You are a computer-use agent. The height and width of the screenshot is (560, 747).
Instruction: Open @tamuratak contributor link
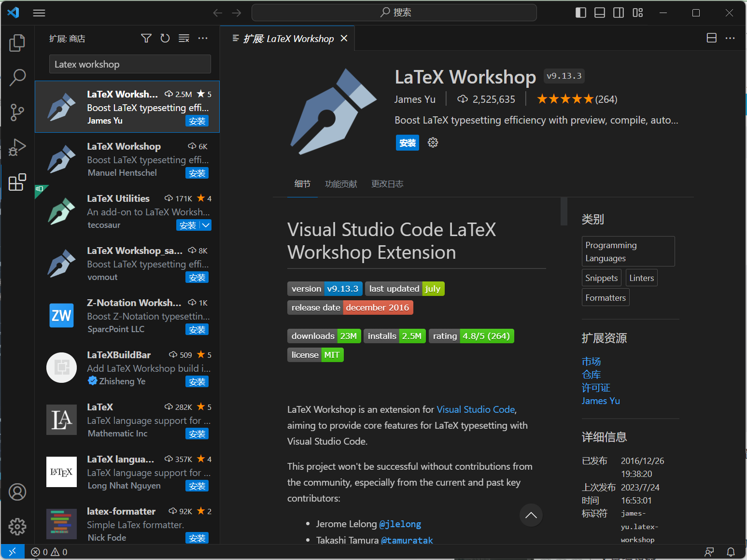pos(407,540)
